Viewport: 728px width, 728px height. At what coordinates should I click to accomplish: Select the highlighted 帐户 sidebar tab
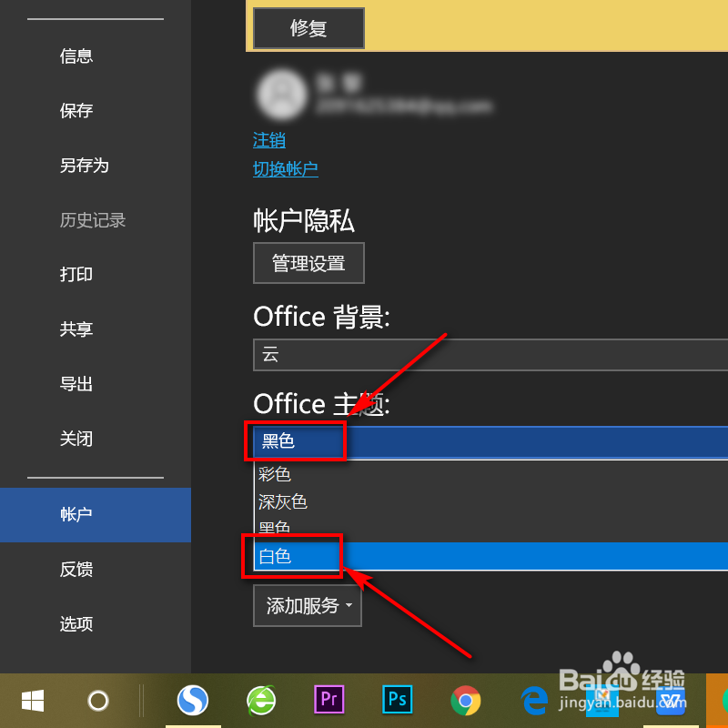point(96,514)
